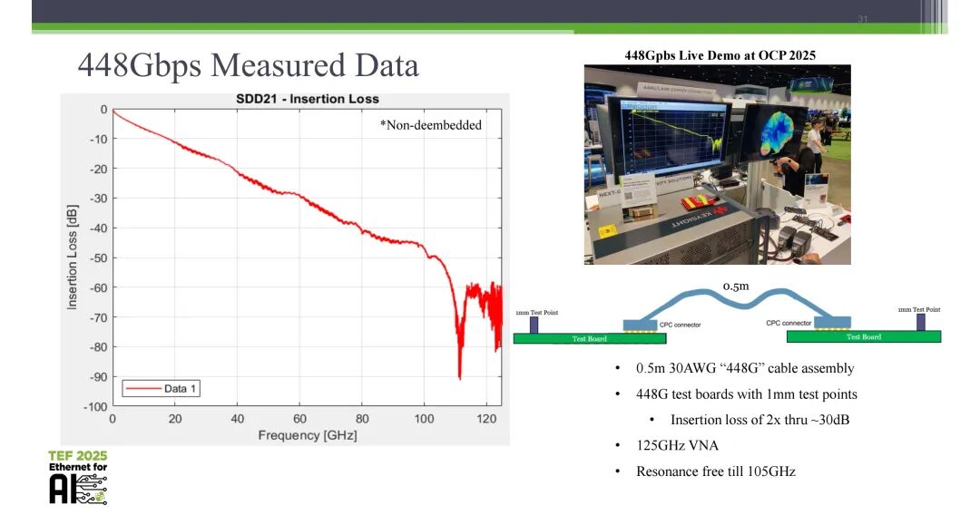The height and width of the screenshot is (515, 980).
Task: Open the OCP live demo booth photo
Action: [x=718, y=164]
